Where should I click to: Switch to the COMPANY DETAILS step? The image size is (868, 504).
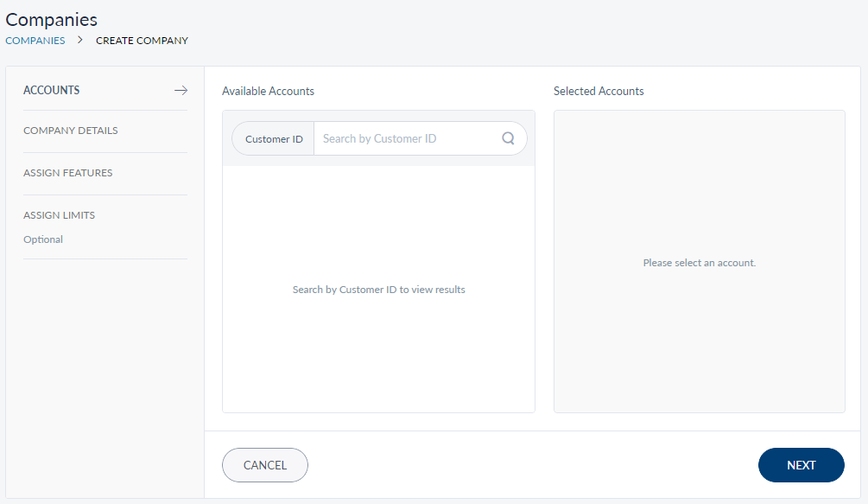(x=71, y=131)
